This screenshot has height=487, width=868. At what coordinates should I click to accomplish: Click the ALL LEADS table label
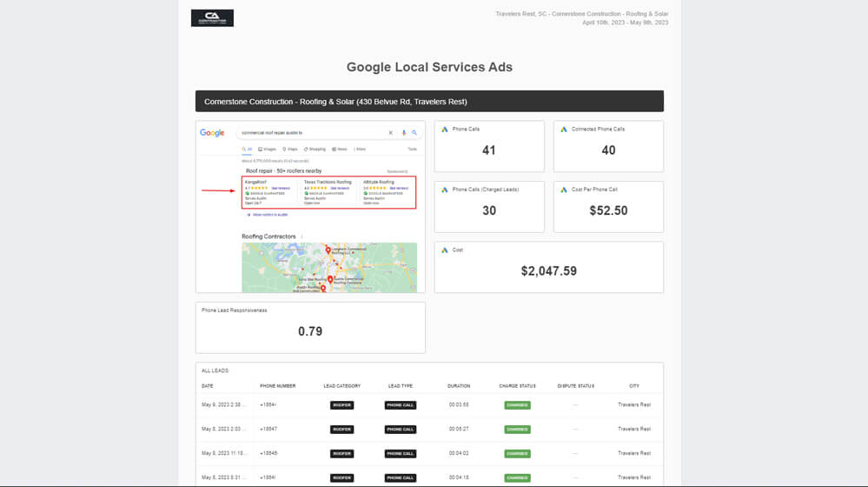(x=215, y=370)
